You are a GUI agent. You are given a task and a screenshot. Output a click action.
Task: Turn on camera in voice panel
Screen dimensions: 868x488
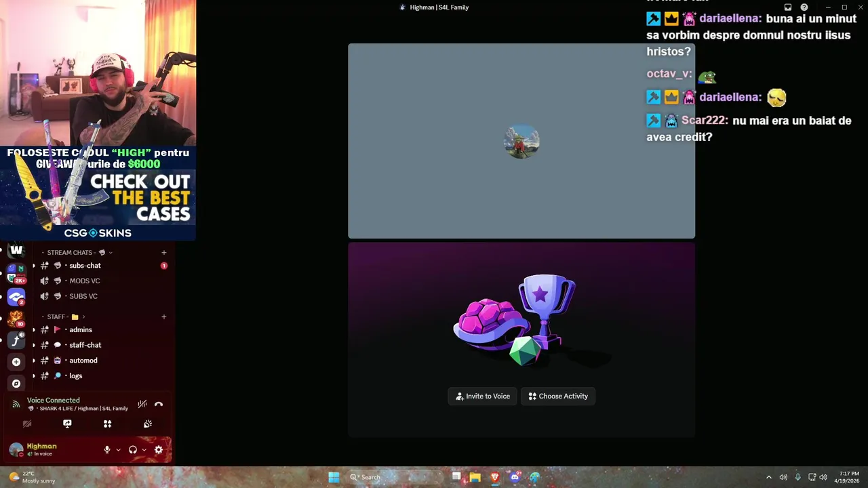(x=27, y=424)
